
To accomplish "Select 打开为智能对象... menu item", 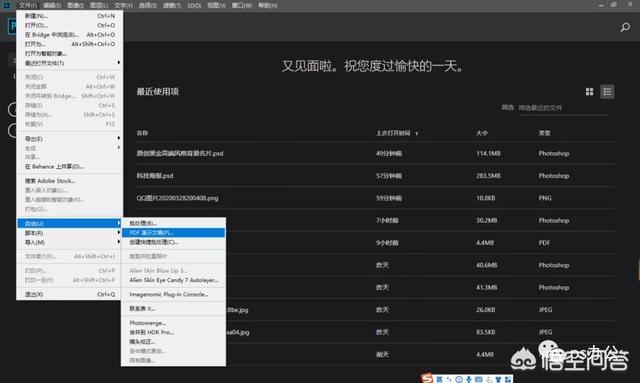I will [70, 53].
